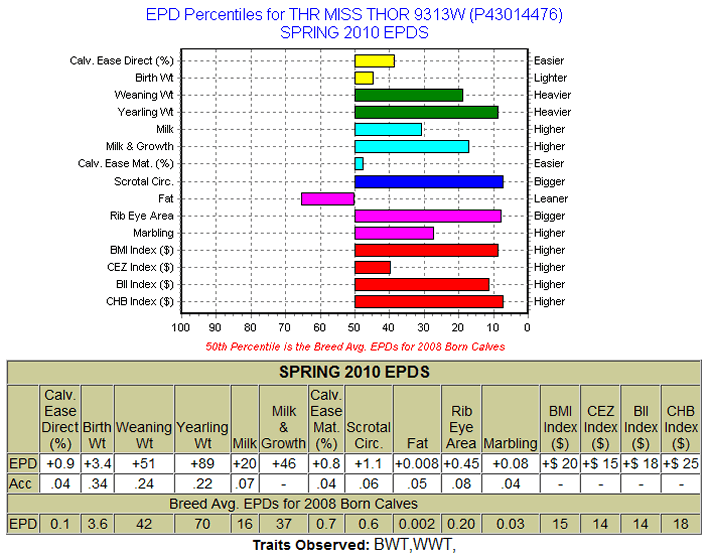Click the breed average '42' Weaning Wt value
709x557 pixels.
144,524
